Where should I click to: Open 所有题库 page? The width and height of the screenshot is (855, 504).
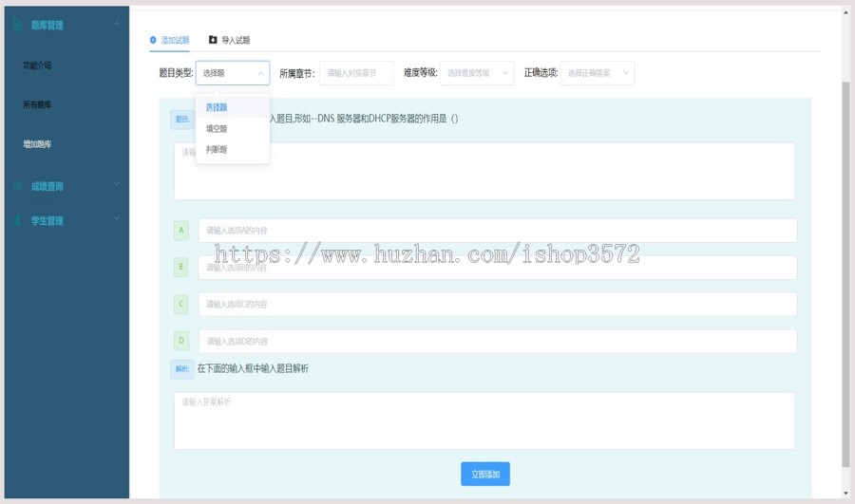37,104
